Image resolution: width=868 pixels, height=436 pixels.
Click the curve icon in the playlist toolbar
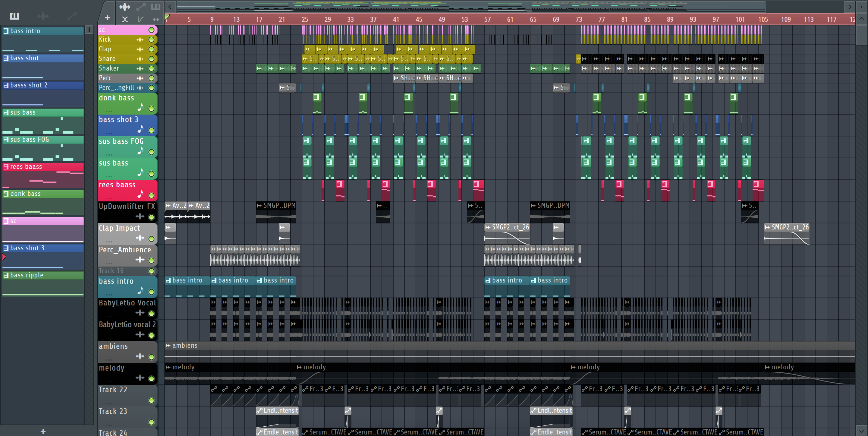(141, 19)
